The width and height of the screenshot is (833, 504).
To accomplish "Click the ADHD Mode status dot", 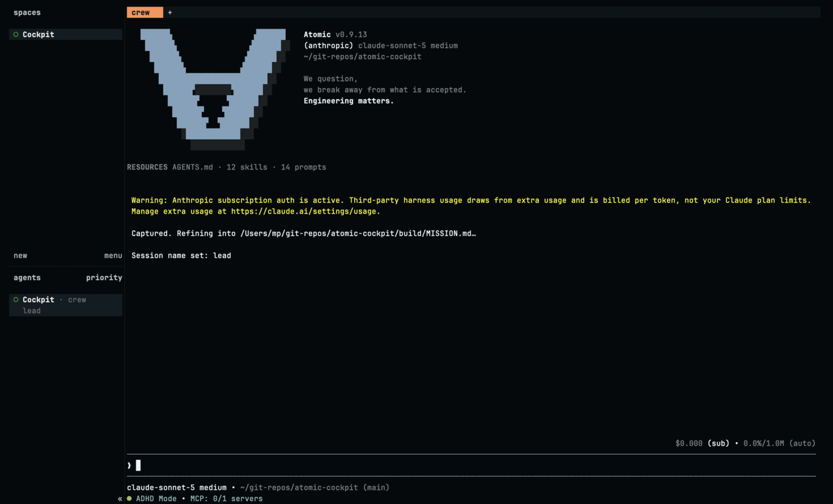I will click(x=129, y=499).
